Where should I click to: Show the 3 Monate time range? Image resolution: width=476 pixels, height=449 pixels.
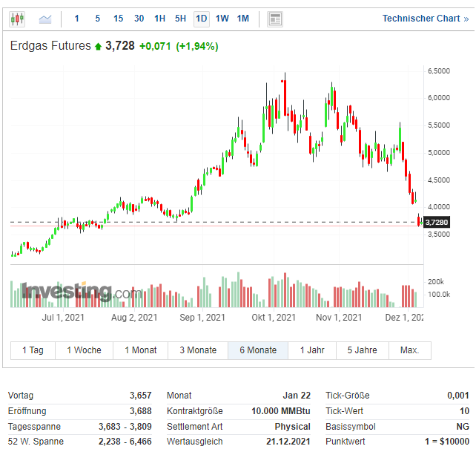[x=198, y=350]
